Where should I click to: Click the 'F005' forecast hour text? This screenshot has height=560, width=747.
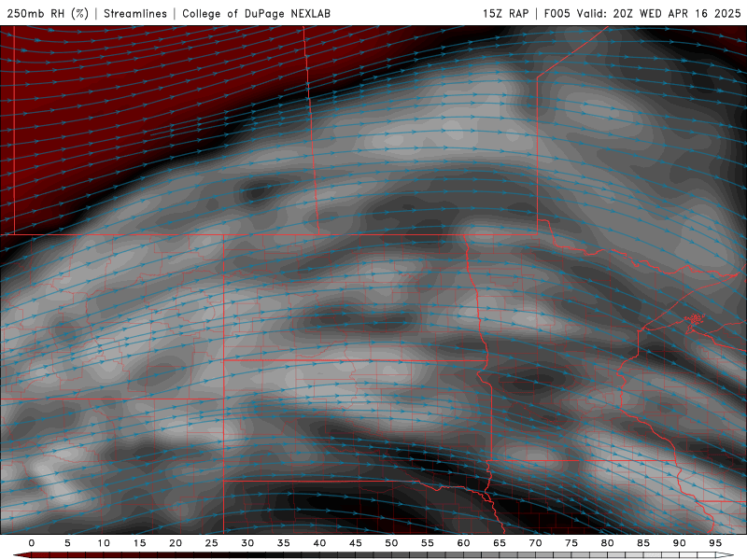tap(557, 13)
